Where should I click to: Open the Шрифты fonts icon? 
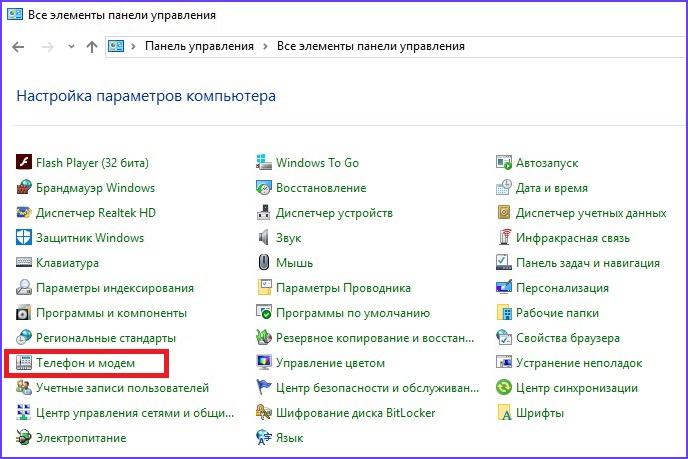(504, 412)
